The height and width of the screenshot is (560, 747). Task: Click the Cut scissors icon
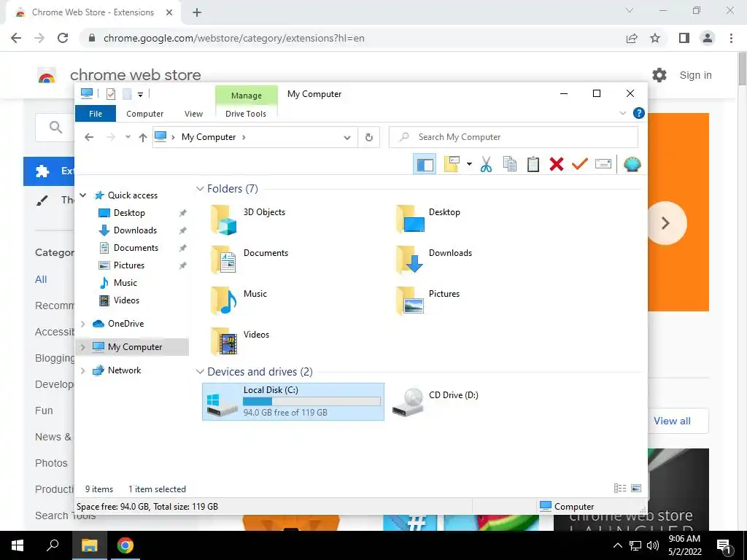(486, 165)
